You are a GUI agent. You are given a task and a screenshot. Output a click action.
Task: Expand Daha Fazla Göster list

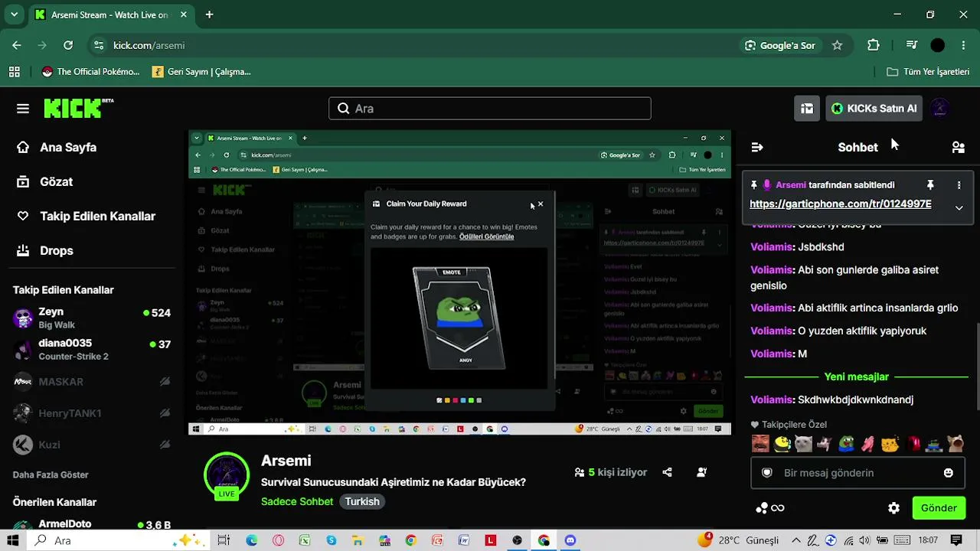pyautogui.click(x=51, y=474)
